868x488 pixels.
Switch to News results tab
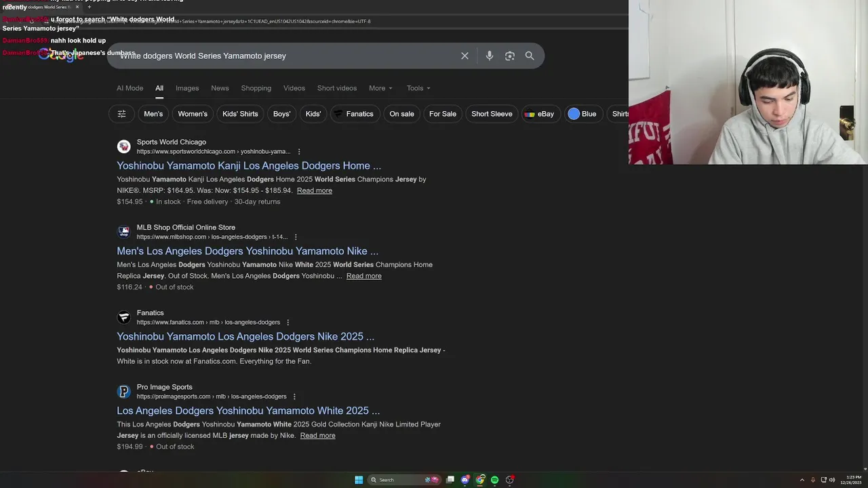pyautogui.click(x=220, y=88)
